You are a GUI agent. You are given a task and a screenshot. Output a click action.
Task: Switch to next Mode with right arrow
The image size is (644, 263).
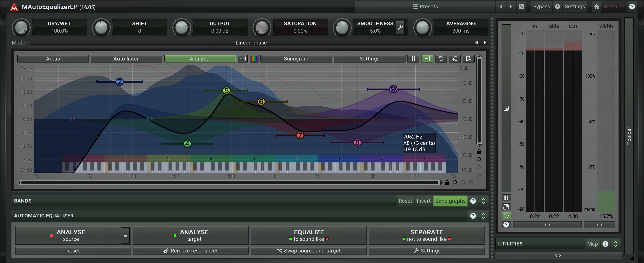(x=484, y=43)
